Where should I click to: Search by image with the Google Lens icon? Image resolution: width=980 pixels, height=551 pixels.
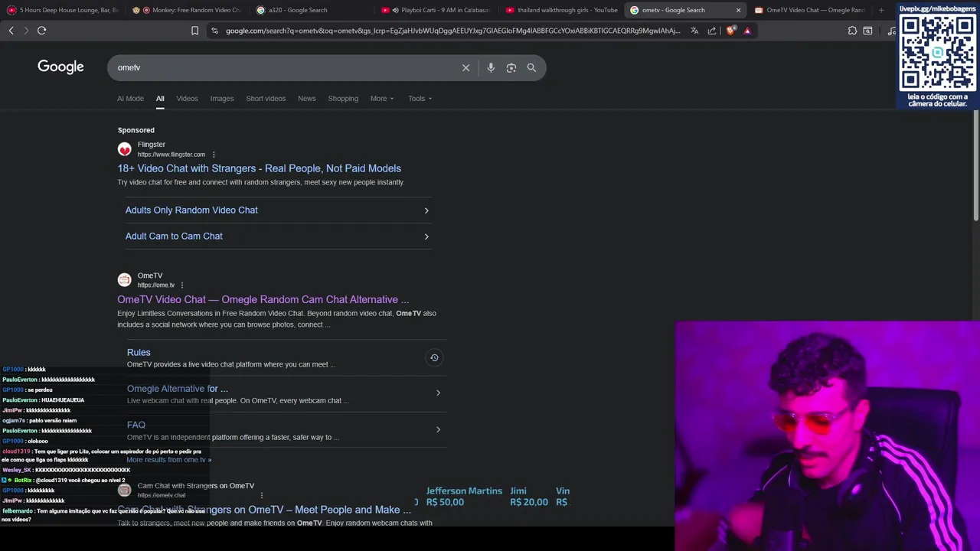pos(511,67)
